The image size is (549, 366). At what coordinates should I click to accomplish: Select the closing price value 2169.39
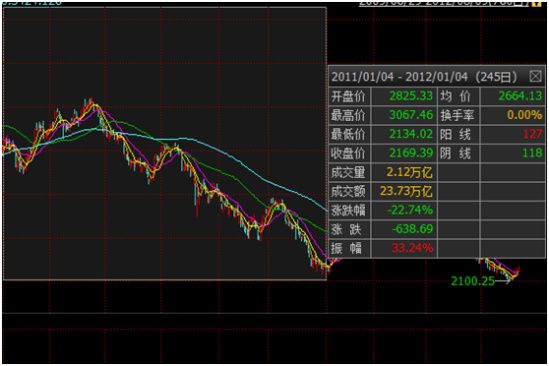click(x=411, y=153)
